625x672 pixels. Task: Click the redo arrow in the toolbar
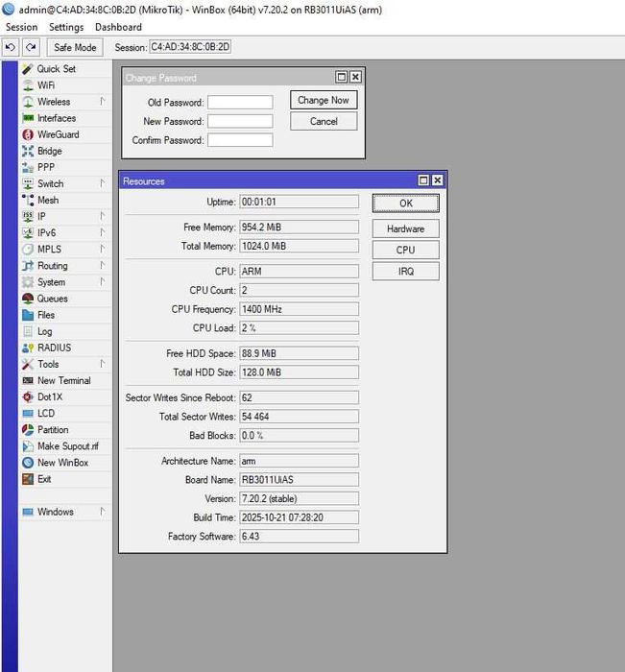(31, 47)
